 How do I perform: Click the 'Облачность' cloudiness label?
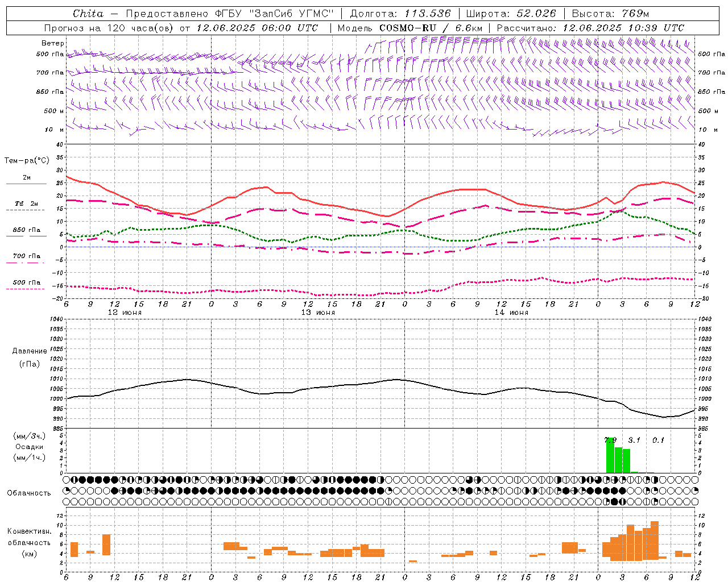click(29, 493)
